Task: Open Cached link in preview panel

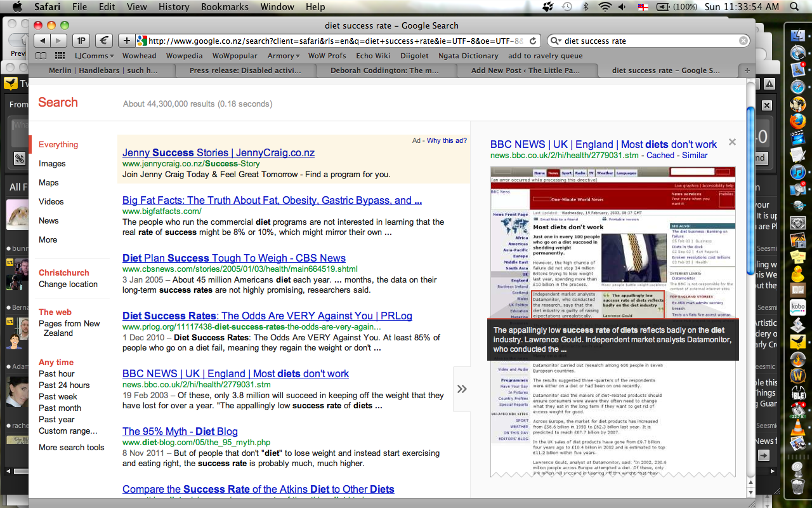Action: point(660,155)
